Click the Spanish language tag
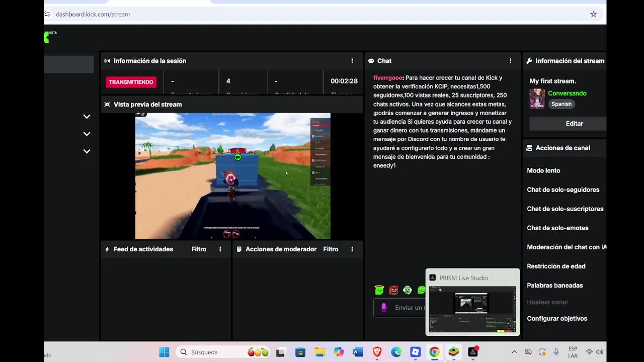Image resolution: width=644 pixels, height=362 pixels. pos(561,104)
